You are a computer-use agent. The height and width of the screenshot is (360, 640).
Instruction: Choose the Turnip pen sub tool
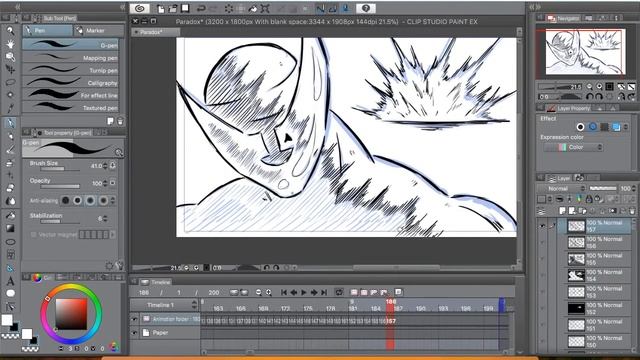(71, 70)
